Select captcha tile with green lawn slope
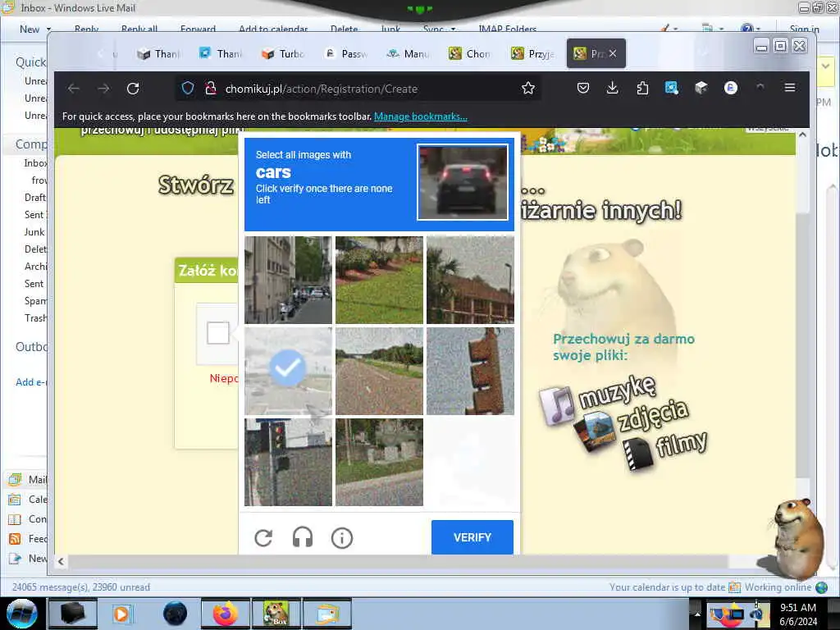 pos(379,281)
